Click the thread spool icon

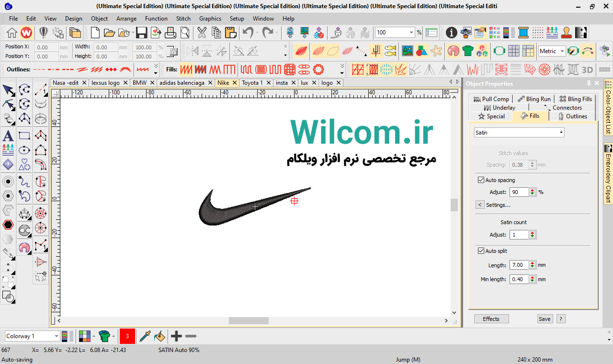523,33
